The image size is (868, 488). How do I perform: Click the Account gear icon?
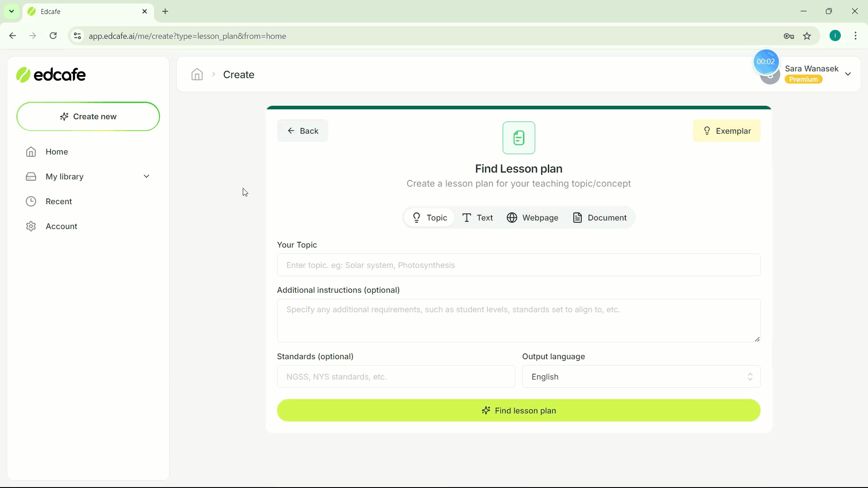tap(31, 226)
